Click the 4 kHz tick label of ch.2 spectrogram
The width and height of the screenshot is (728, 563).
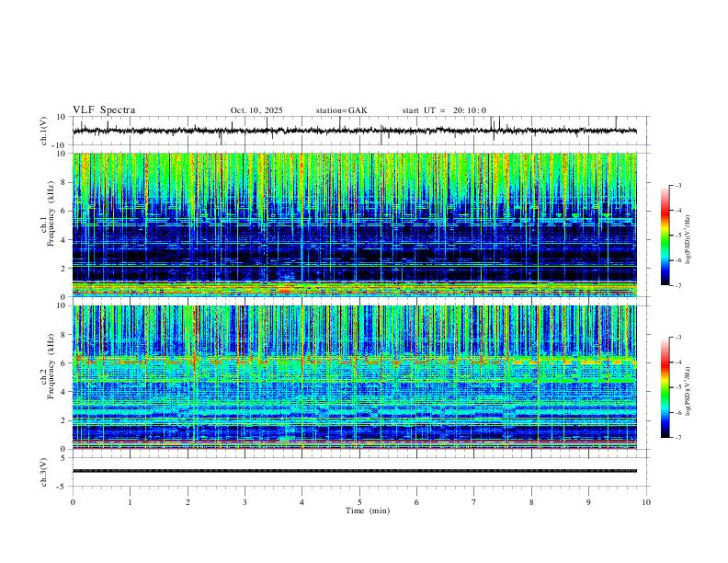coord(64,392)
